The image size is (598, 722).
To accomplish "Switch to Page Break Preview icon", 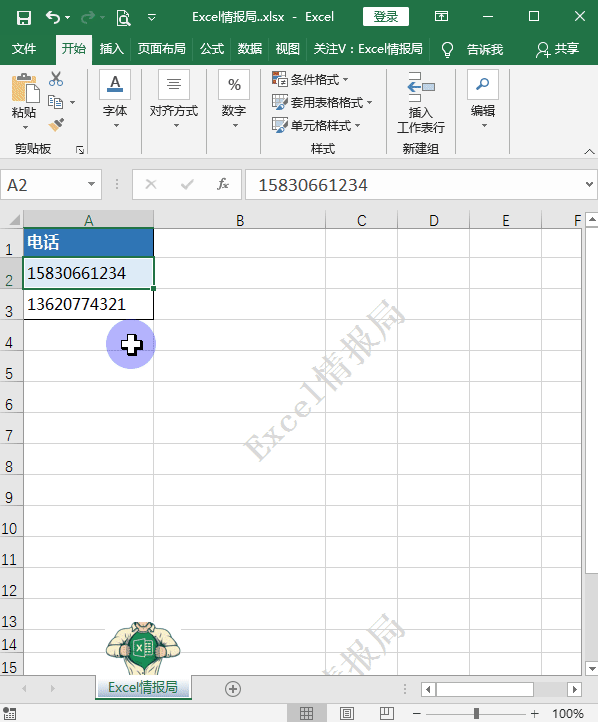I will [x=386, y=713].
